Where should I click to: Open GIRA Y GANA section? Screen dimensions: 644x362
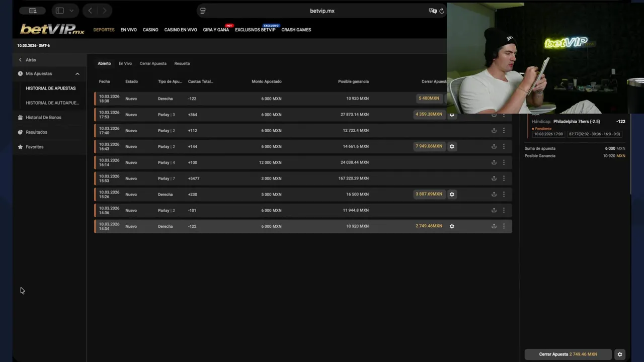[216, 30]
